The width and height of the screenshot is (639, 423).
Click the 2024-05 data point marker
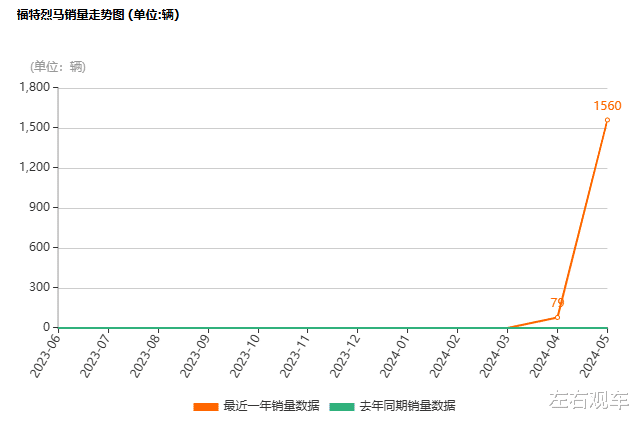click(607, 120)
